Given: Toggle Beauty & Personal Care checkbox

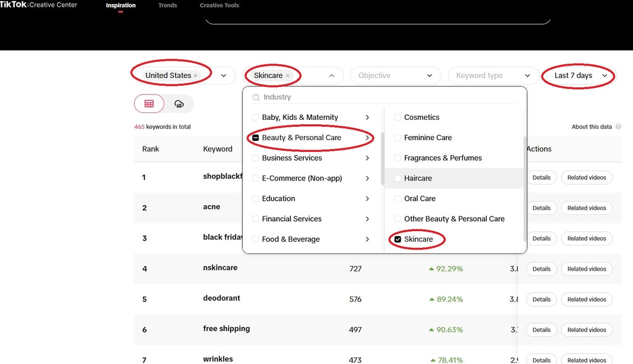Looking at the screenshot, I should pyautogui.click(x=255, y=138).
